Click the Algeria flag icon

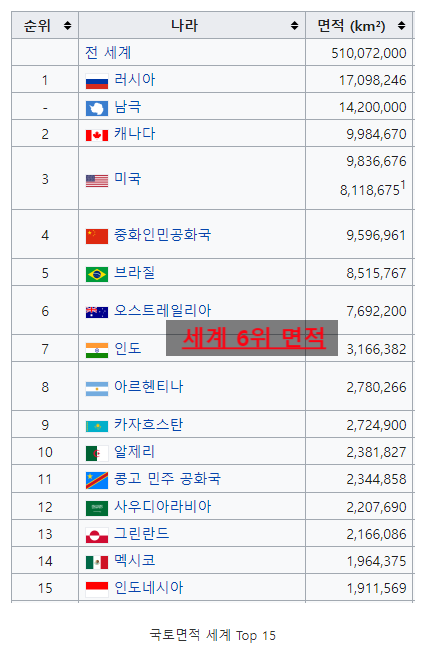[97, 453]
